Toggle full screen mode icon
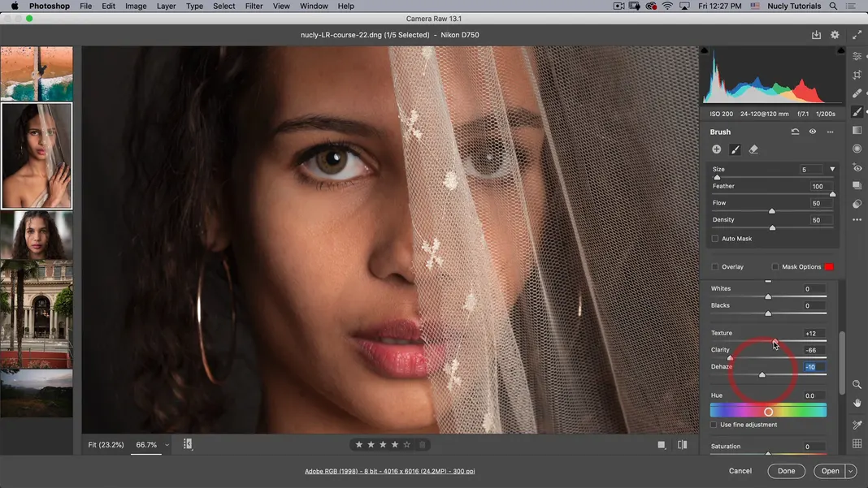 857,35
